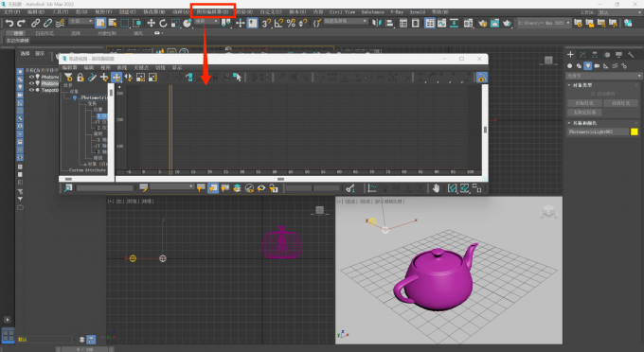Open the Create tab plus icon in command panel
The width and height of the screenshot is (644, 352).
point(570,54)
